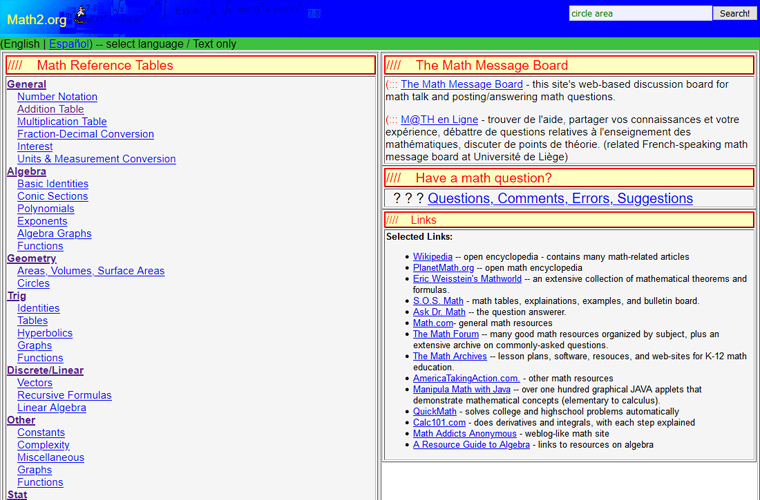Visit The Math Forum link
760x500 pixels.
click(446, 334)
